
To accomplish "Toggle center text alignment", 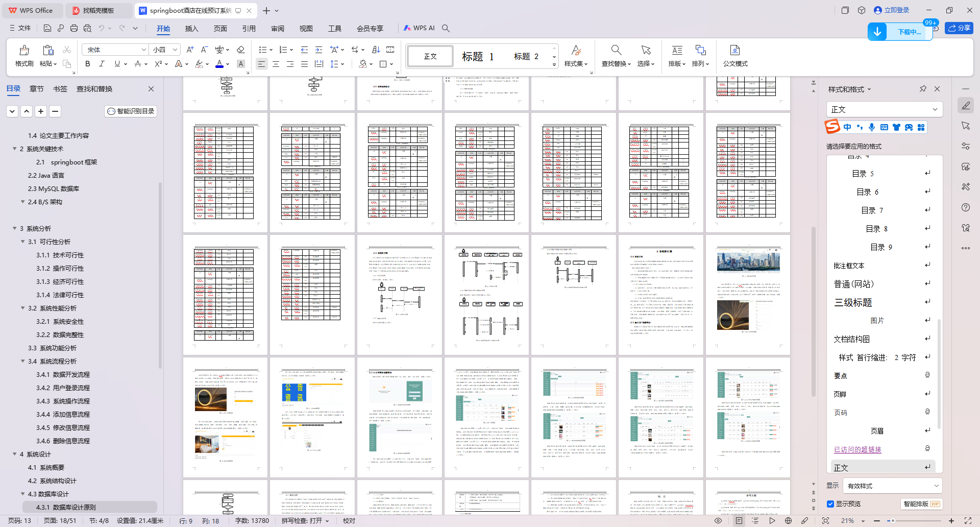I will point(276,64).
